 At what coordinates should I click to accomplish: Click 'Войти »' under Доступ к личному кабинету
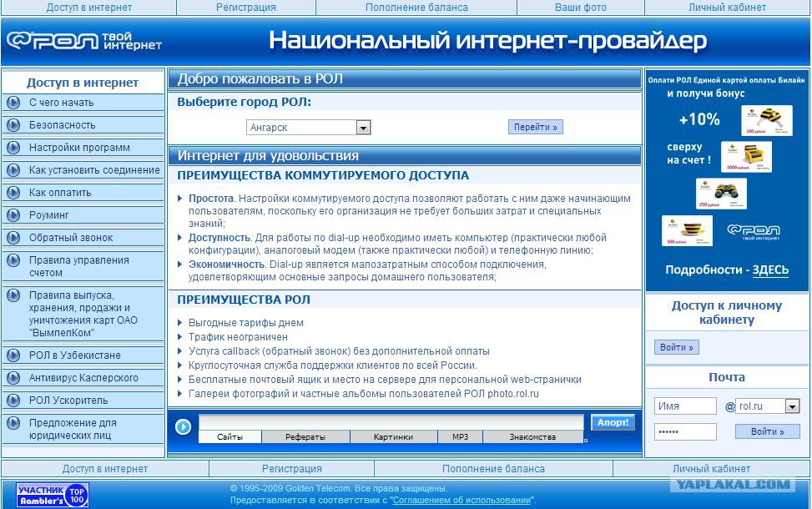pos(676,347)
